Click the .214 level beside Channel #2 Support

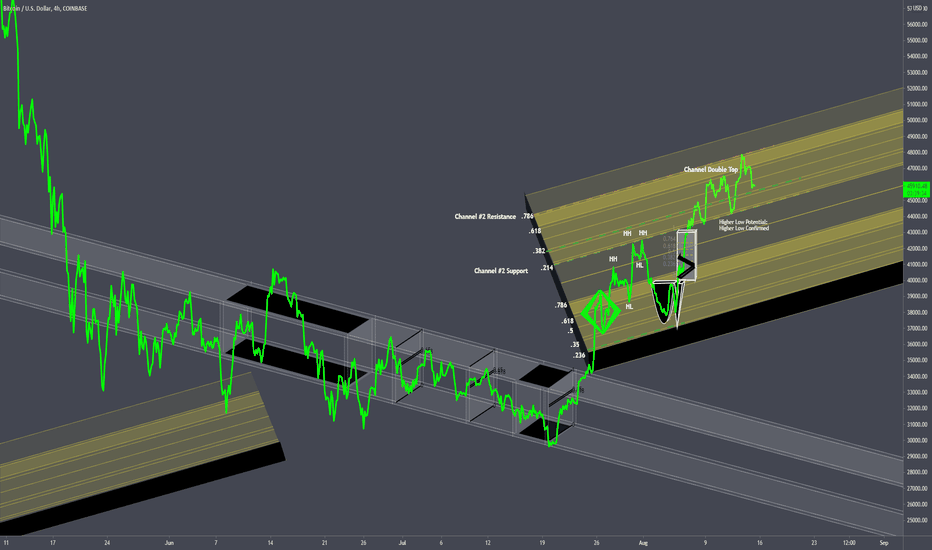[547, 268]
